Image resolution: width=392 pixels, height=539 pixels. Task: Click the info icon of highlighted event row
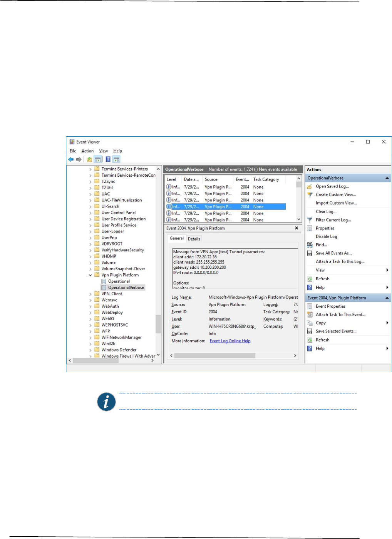(x=169, y=207)
